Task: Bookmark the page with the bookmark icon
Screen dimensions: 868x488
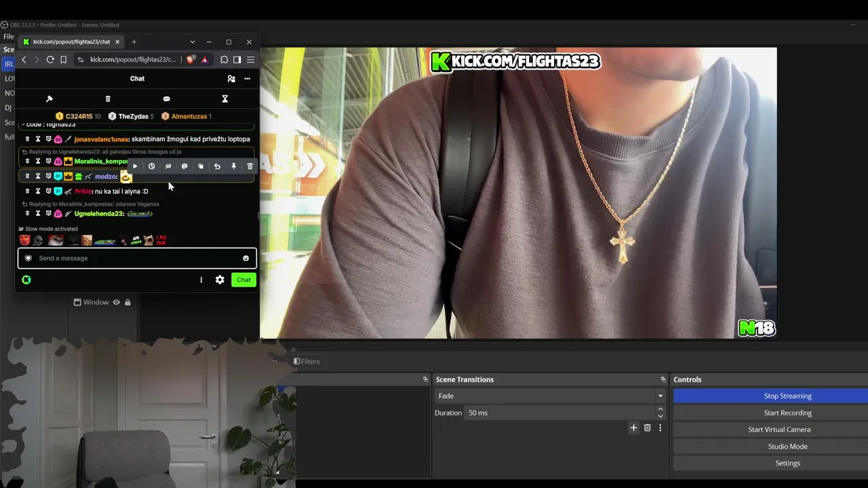Action: pyautogui.click(x=63, y=60)
